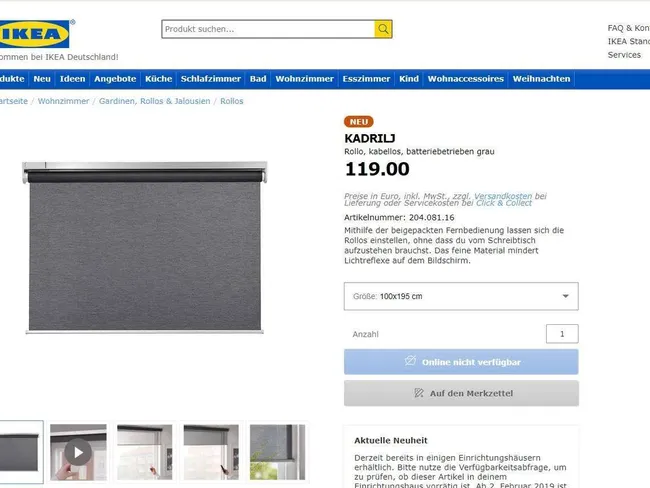The height and width of the screenshot is (488, 650).
Task: Focus the Produkt suchen search field
Action: point(269,29)
